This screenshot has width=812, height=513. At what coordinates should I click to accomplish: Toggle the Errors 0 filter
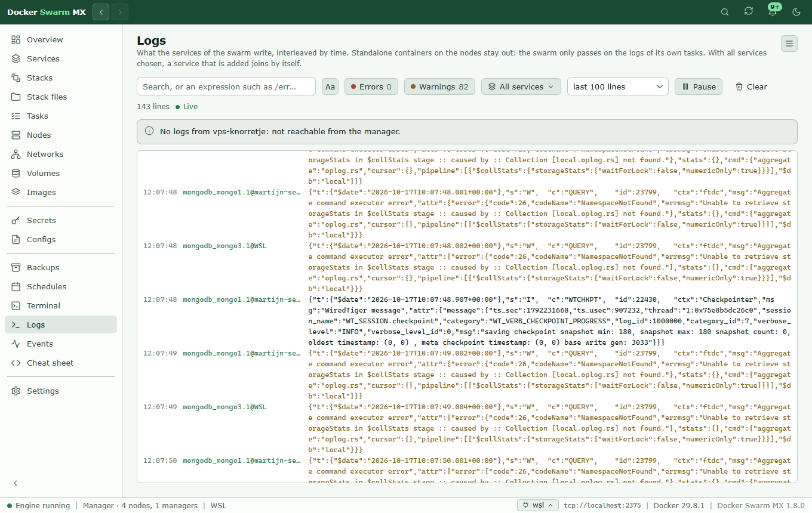coord(371,86)
